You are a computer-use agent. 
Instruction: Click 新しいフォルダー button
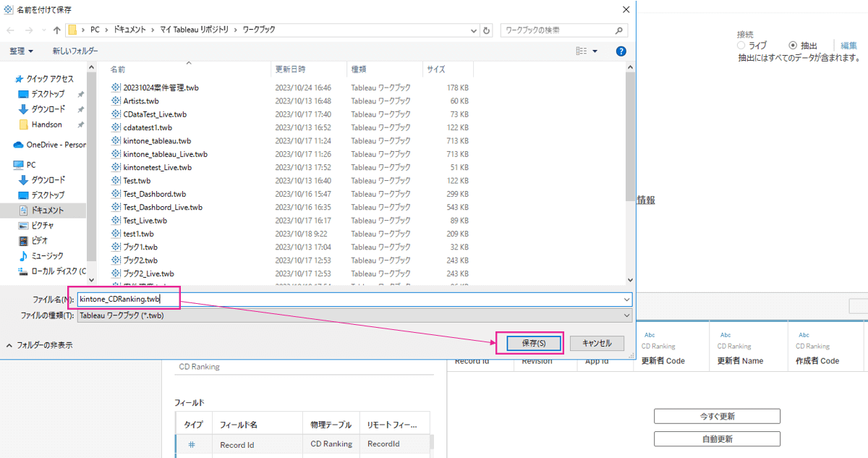tap(75, 51)
